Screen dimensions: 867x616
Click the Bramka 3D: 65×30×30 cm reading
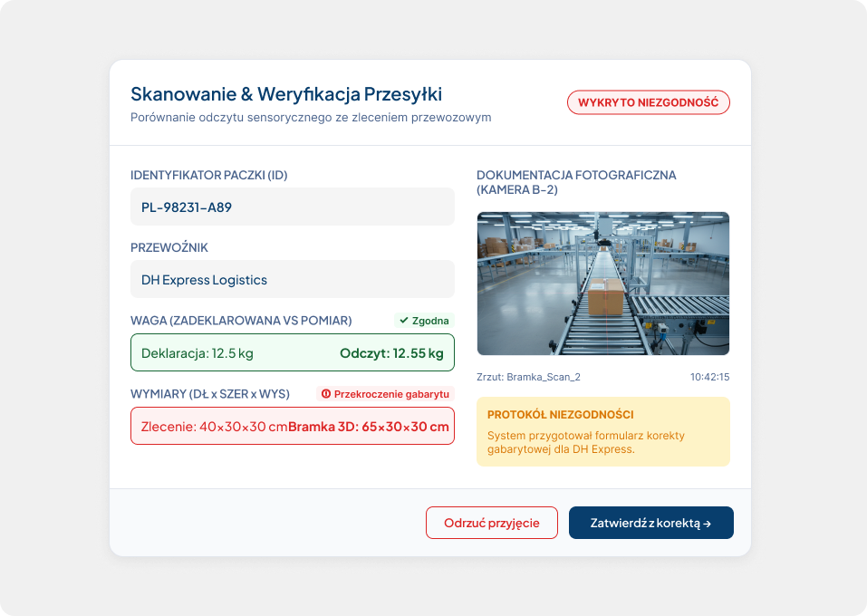pyautogui.click(x=368, y=427)
